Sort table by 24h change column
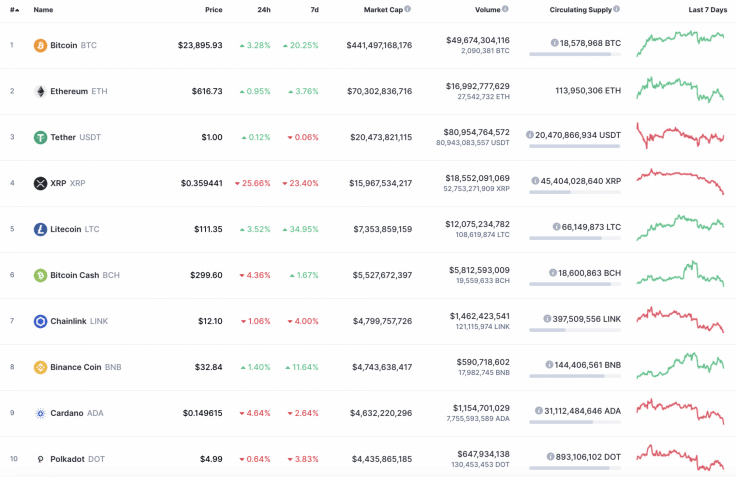Viewport: 736px width, 477px height. coord(263,9)
